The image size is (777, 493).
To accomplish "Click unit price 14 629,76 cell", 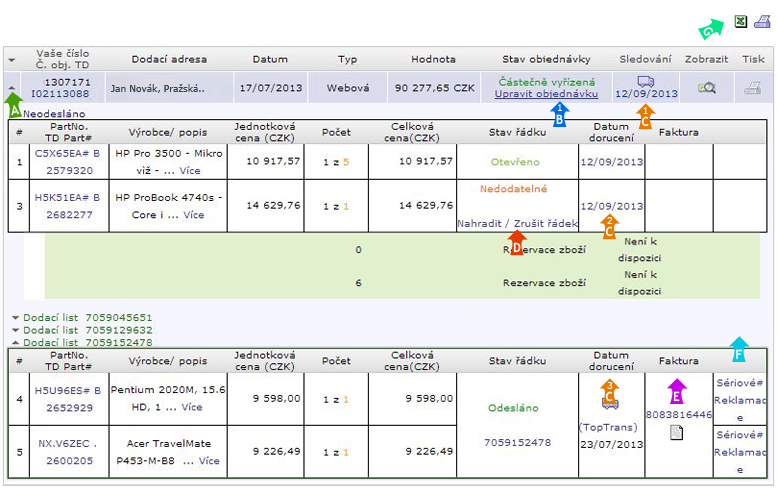I will [266, 206].
